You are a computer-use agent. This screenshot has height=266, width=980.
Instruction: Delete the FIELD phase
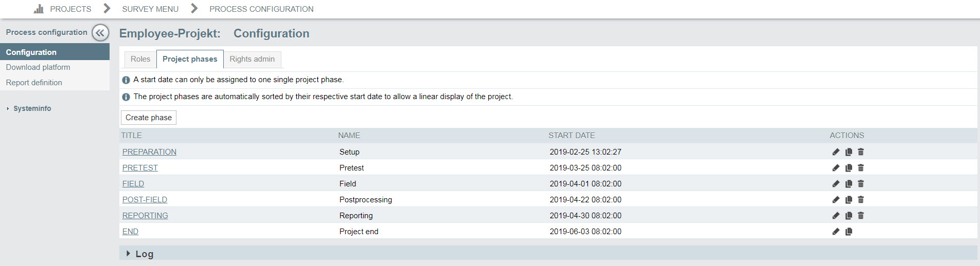861,184
